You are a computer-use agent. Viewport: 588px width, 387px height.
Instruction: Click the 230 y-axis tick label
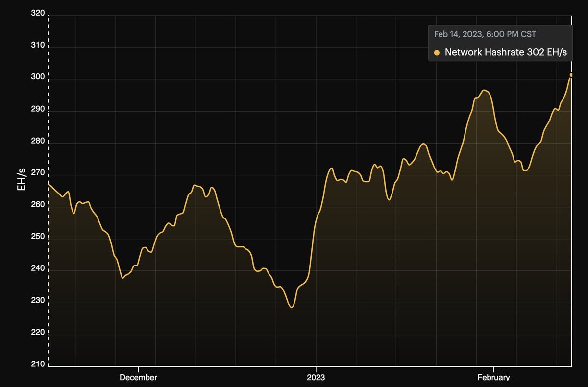[x=37, y=301]
